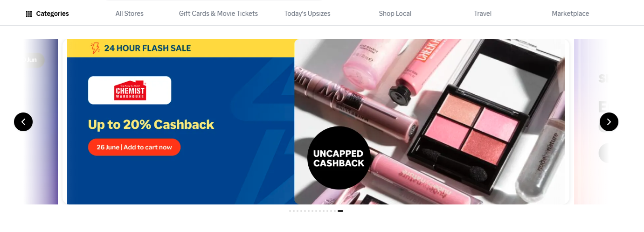Click the Uncapped Cashback black badge
Screen dimensions: 644x232
click(x=339, y=158)
